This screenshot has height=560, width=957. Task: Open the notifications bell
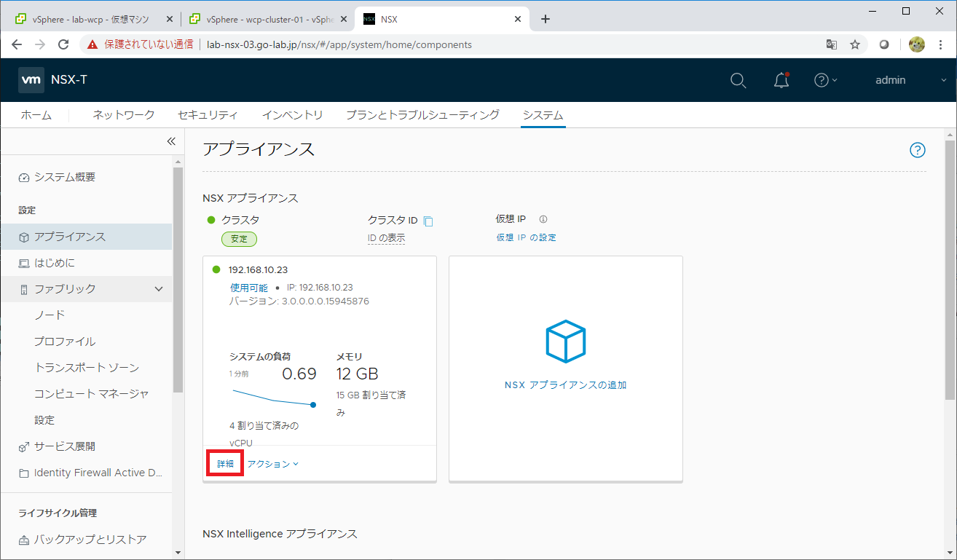click(781, 80)
